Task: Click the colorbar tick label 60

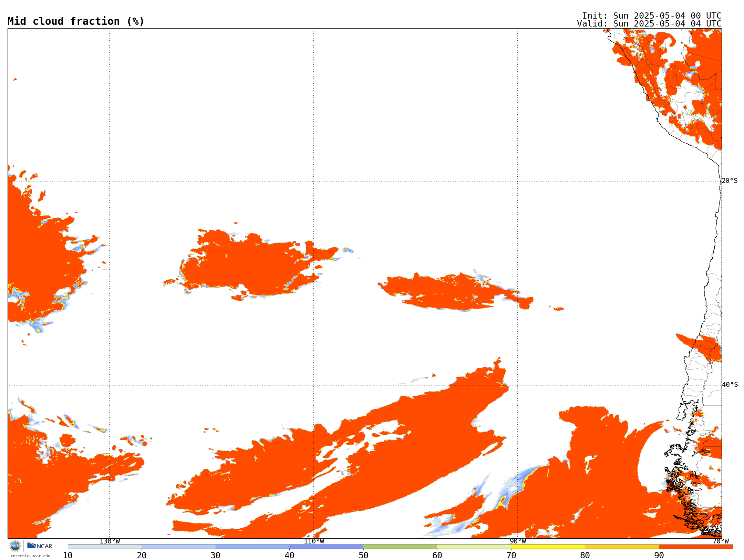Action: point(437,556)
